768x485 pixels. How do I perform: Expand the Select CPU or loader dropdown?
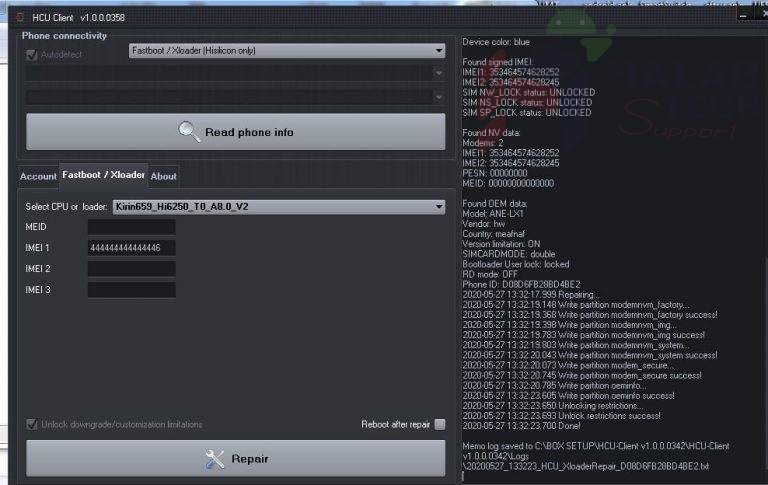tap(279, 207)
